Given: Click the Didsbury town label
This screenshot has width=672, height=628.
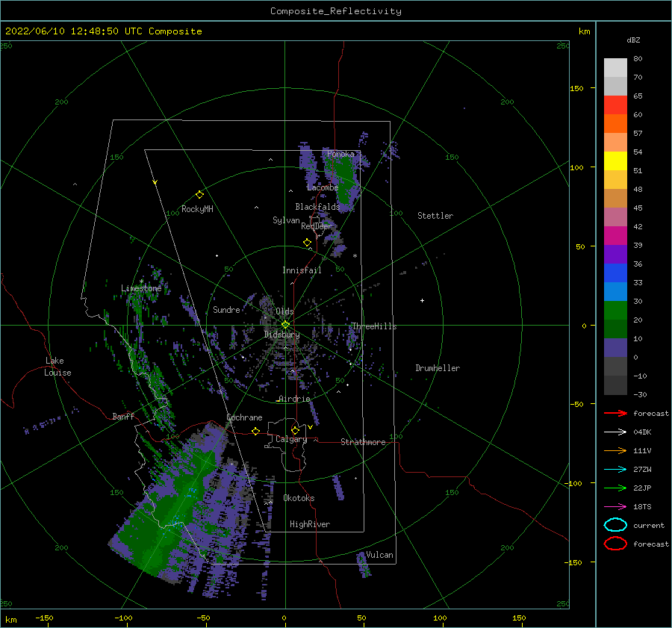Looking at the screenshot, I should pos(281,335).
